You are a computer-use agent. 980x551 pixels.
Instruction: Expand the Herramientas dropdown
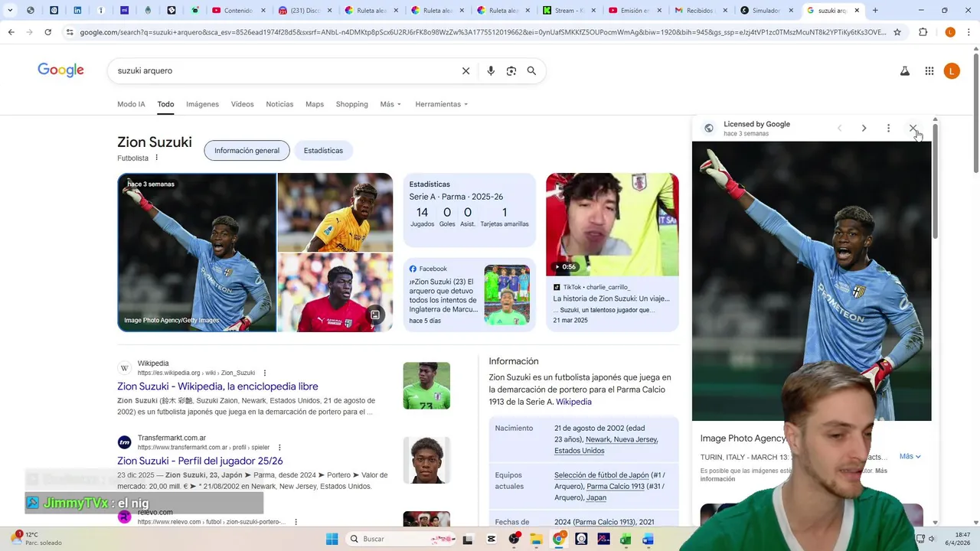pos(441,104)
